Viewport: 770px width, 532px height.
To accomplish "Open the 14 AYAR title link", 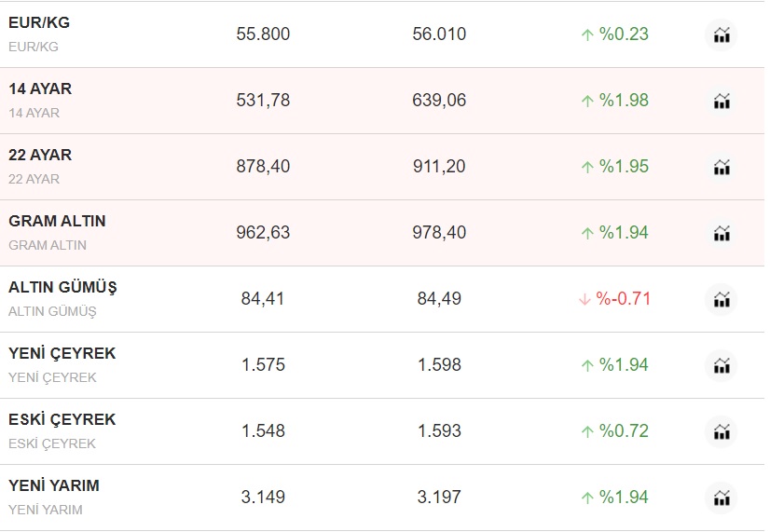I will coord(40,89).
